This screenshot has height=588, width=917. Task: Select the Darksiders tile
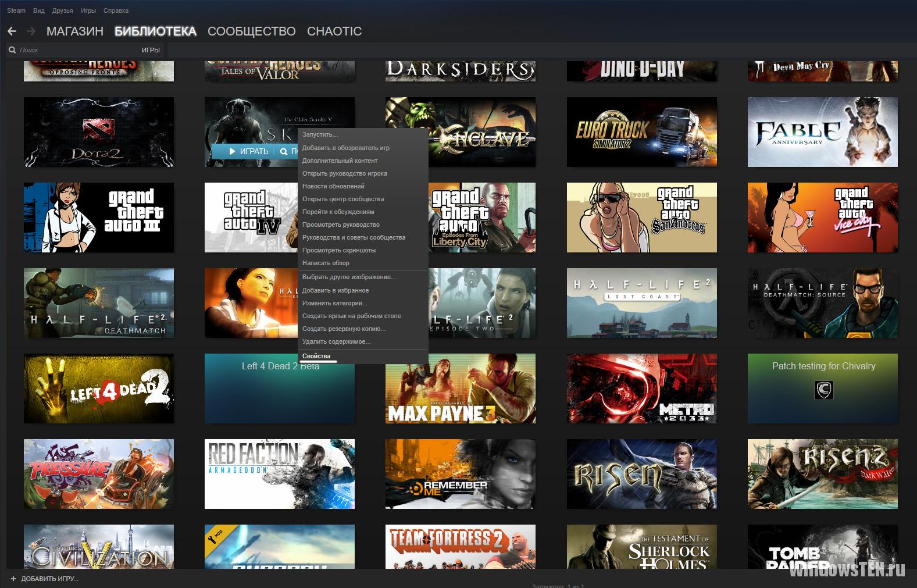[461, 70]
